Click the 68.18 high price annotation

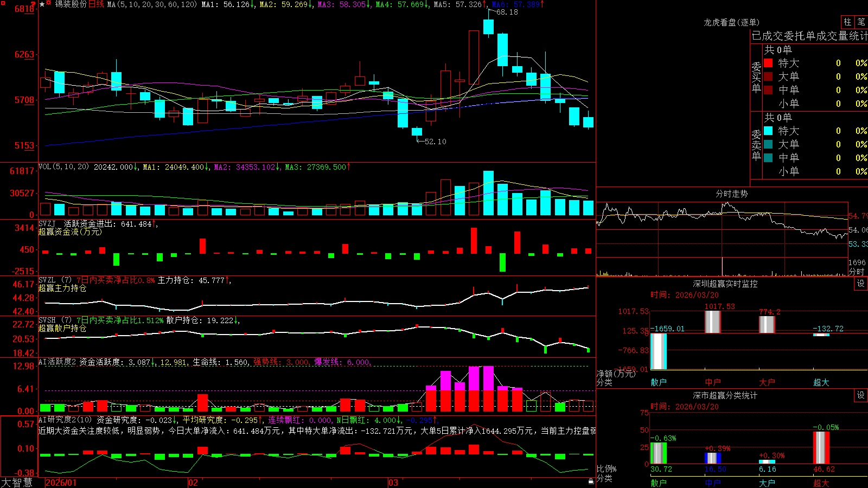(x=507, y=12)
